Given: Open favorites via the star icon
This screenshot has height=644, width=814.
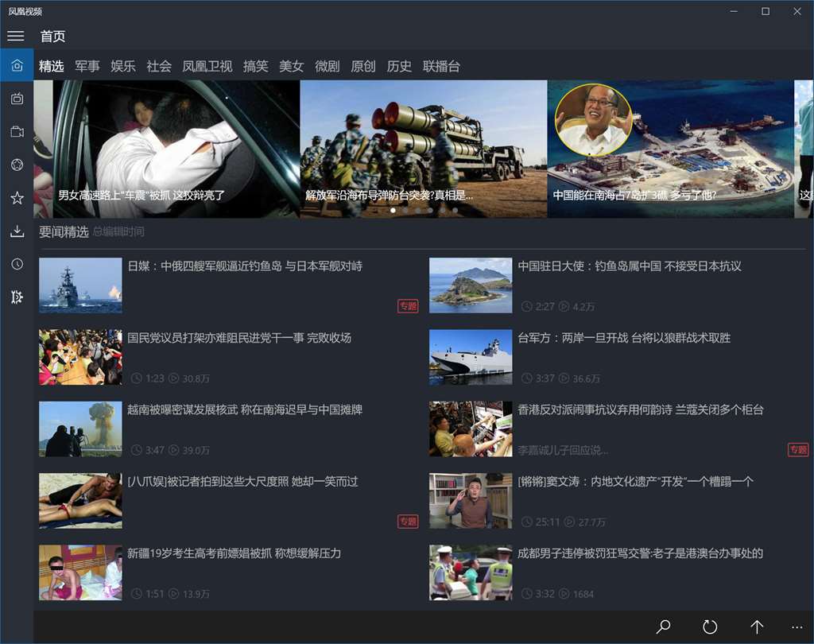Looking at the screenshot, I should (17, 198).
